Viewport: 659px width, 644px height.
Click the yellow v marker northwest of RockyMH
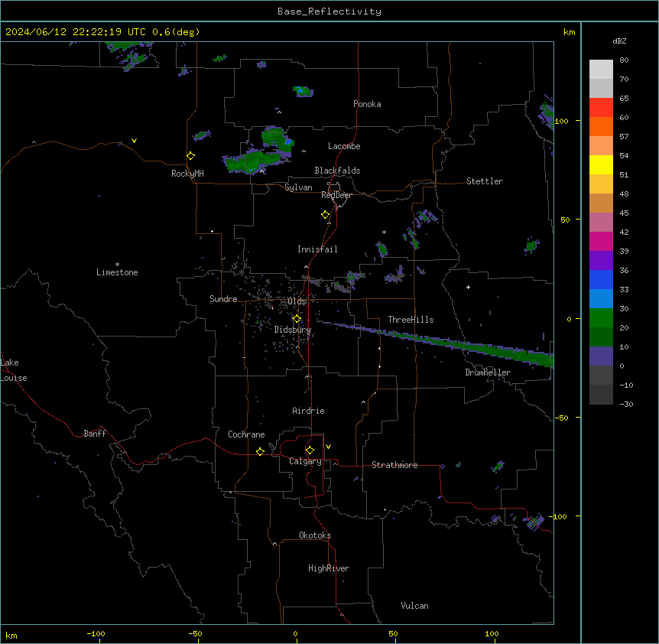(x=134, y=141)
